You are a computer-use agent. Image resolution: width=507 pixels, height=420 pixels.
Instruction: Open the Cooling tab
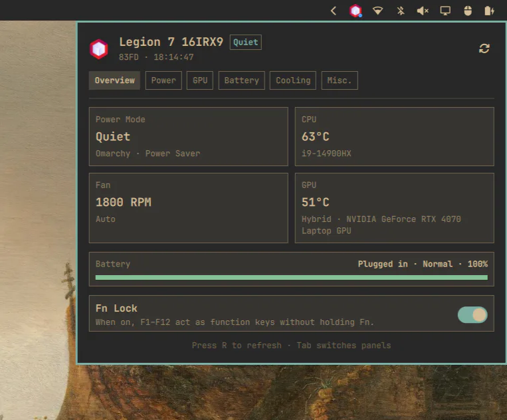pos(293,80)
